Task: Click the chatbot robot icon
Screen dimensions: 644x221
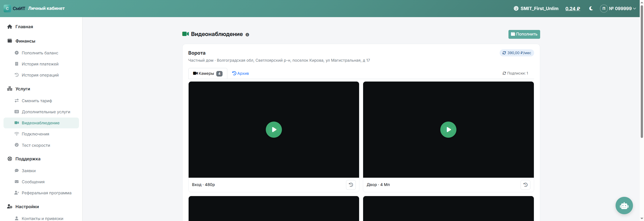Action: (624, 205)
